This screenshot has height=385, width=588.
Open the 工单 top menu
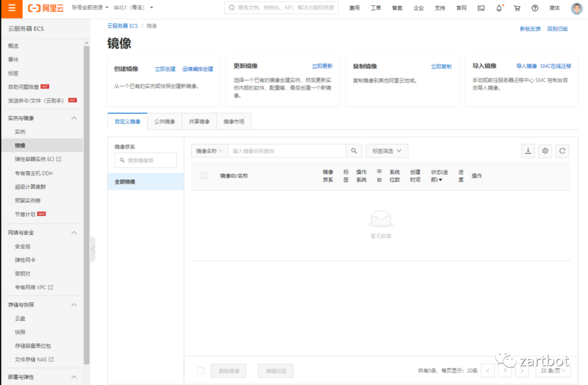tap(376, 8)
